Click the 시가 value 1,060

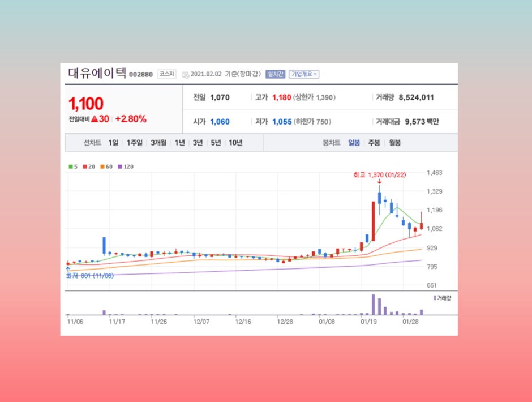pos(220,122)
